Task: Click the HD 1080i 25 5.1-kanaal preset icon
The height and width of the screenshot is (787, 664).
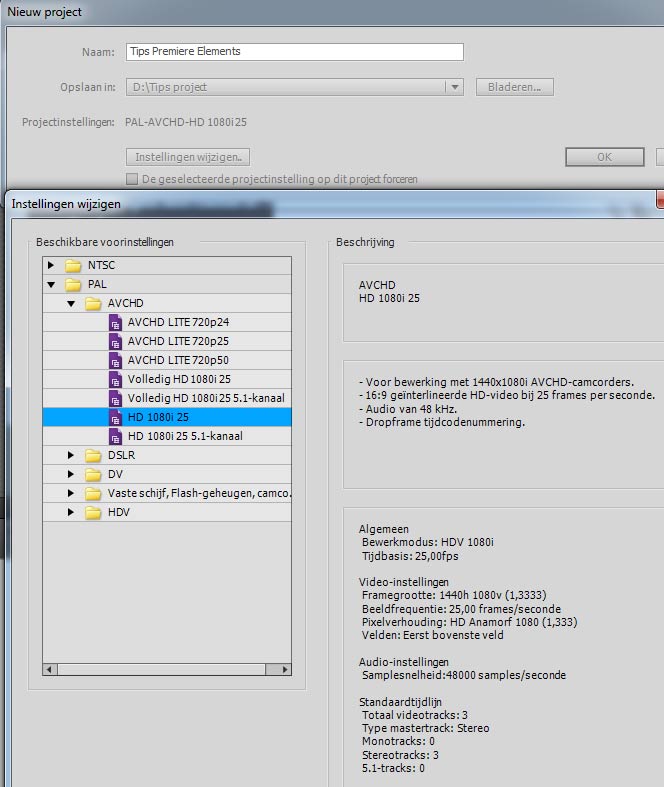Action: [115, 437]
